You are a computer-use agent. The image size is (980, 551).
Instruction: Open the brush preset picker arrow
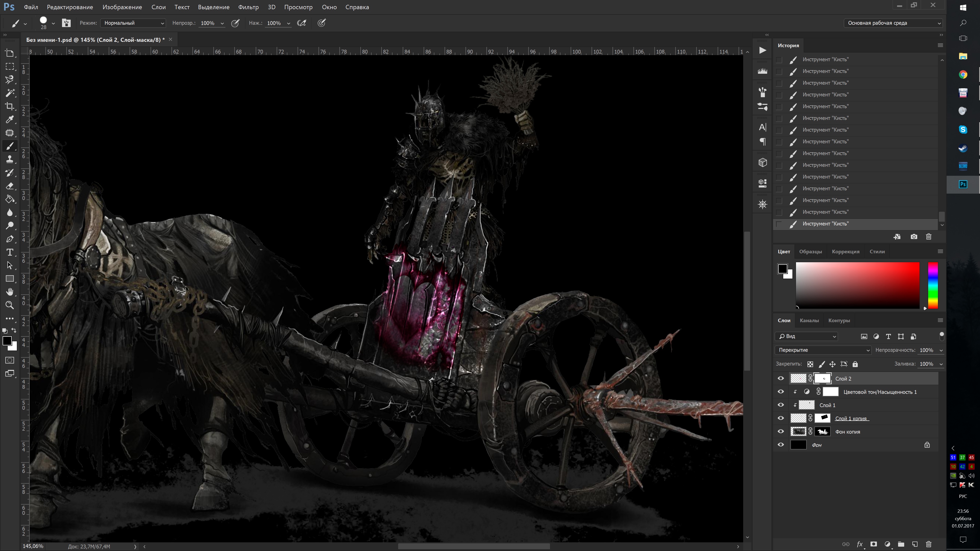(53, 23)
